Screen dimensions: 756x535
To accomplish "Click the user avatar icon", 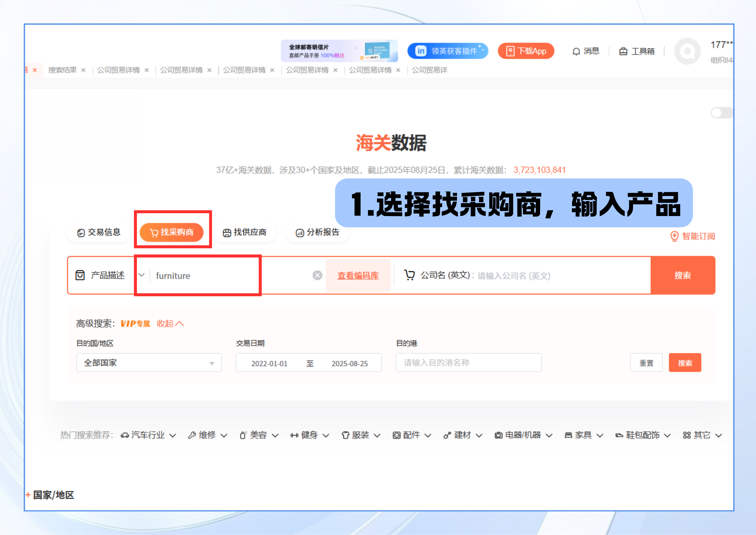I will tap(687, 51).
